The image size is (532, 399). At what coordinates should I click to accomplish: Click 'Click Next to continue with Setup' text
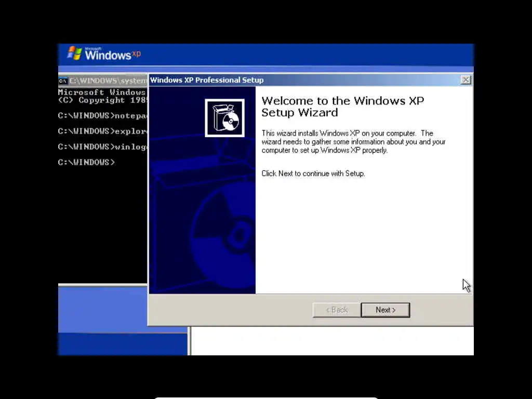click(313, 174)
